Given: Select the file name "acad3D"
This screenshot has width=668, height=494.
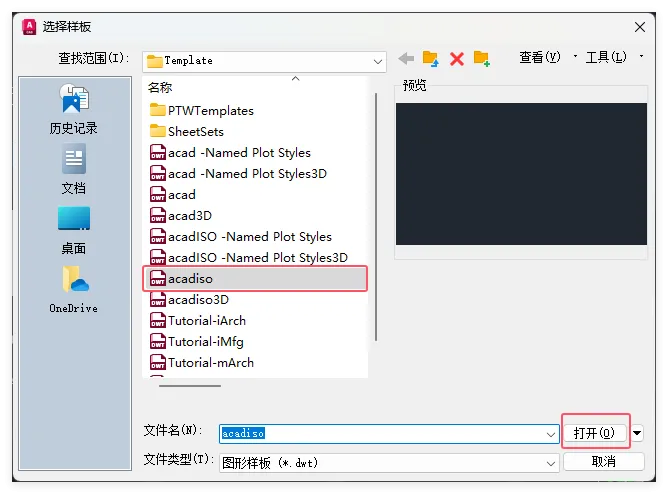Looking at the screenshot, I should pyautogui.click(x=190, y=215).
